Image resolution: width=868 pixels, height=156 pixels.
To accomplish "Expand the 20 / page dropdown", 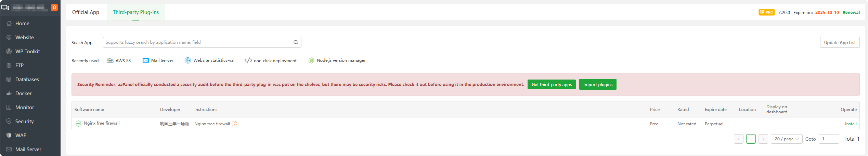I will [x=786, y=139].
